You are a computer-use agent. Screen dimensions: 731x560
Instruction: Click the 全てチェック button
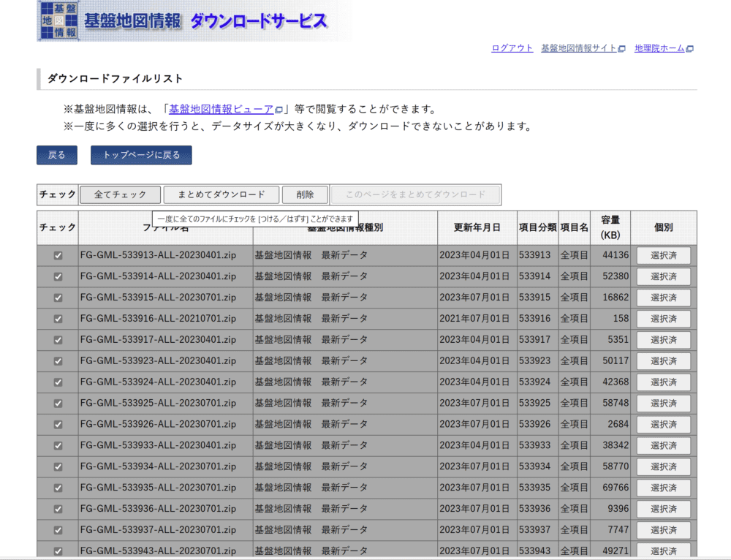click(x=121, y=194)
